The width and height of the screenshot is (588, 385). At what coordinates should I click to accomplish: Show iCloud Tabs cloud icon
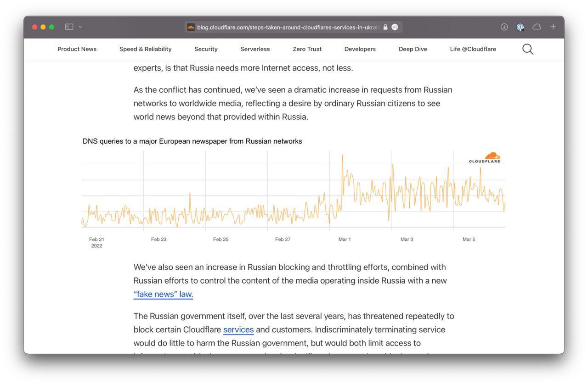[x=537, y=27]
